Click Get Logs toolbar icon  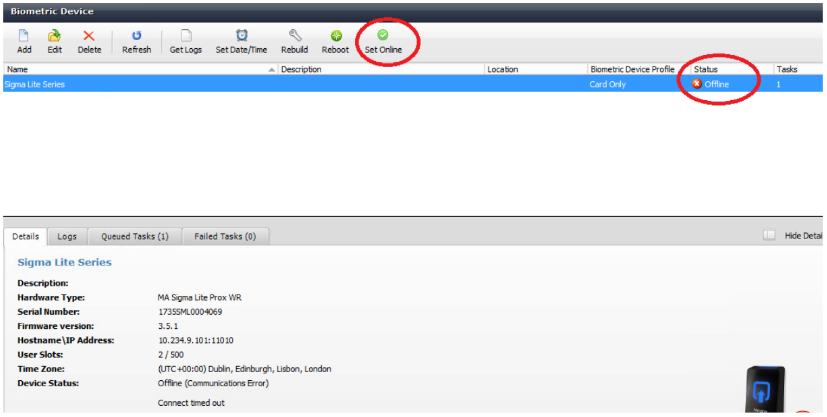click(x=185, y=36)
